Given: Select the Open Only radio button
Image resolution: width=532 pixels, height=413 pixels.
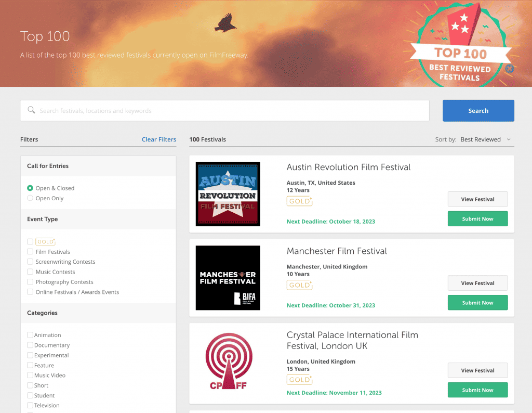Looking at the screenshot, I should coord(30,198).
